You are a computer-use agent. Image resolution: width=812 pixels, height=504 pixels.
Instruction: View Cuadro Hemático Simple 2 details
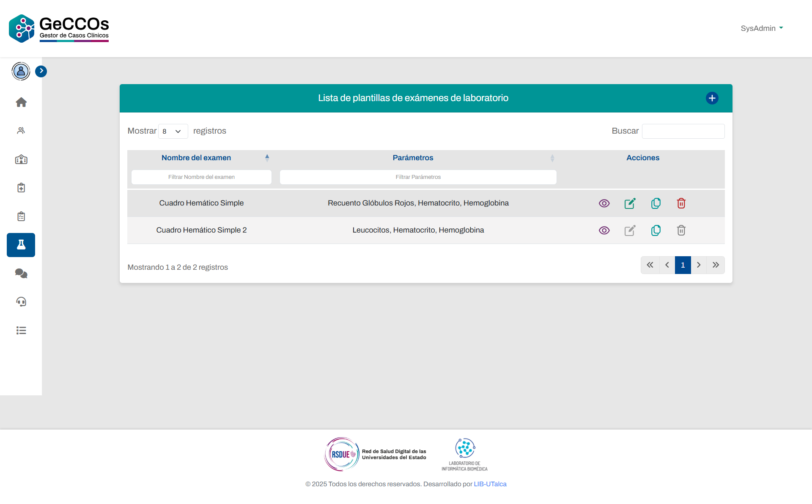click(604, 230)
